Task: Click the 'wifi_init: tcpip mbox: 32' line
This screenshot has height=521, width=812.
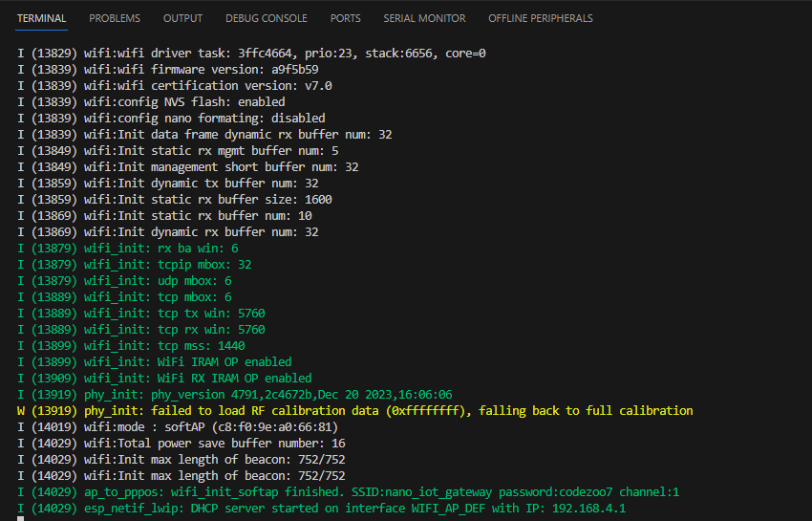Action: point(135,265)
